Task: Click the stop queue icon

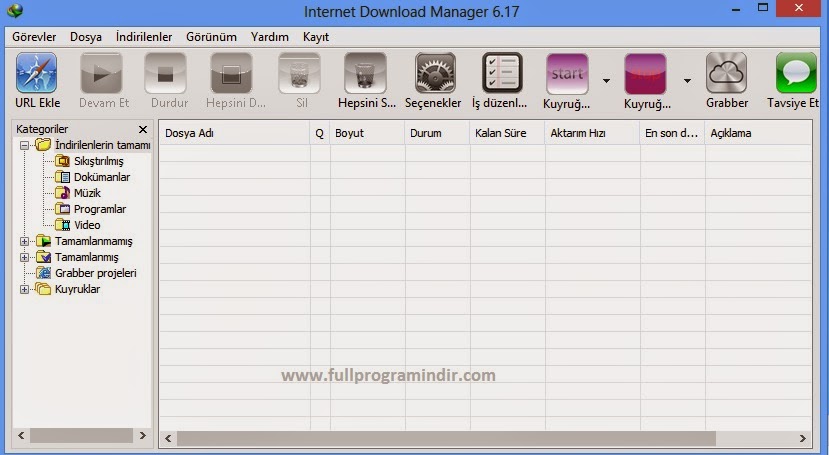Action: [x=645, y=74]
